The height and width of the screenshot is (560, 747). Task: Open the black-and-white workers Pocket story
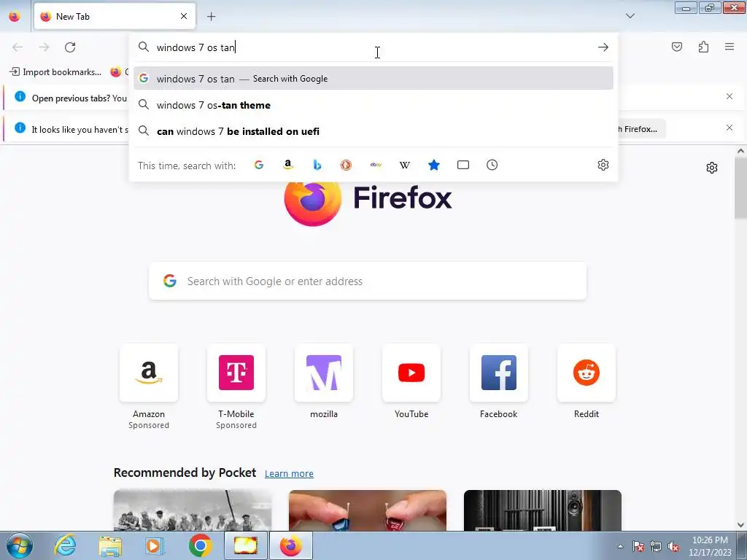click(193, 510)
